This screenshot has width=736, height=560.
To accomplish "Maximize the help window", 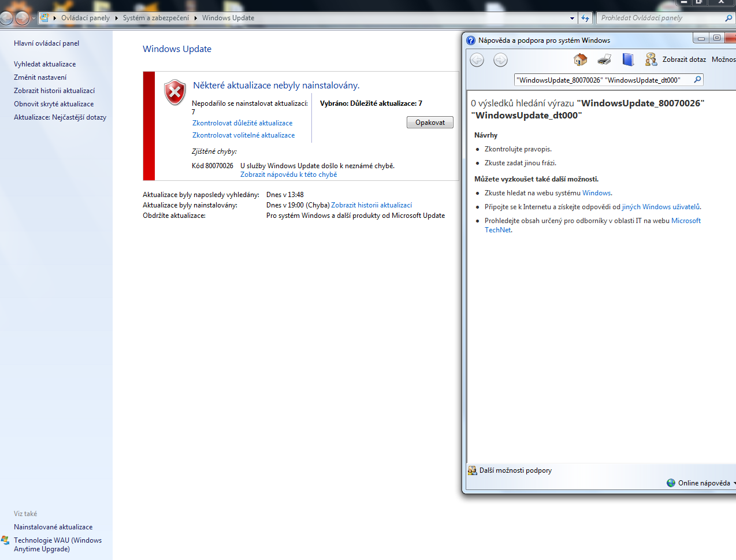I will (716, 38).
